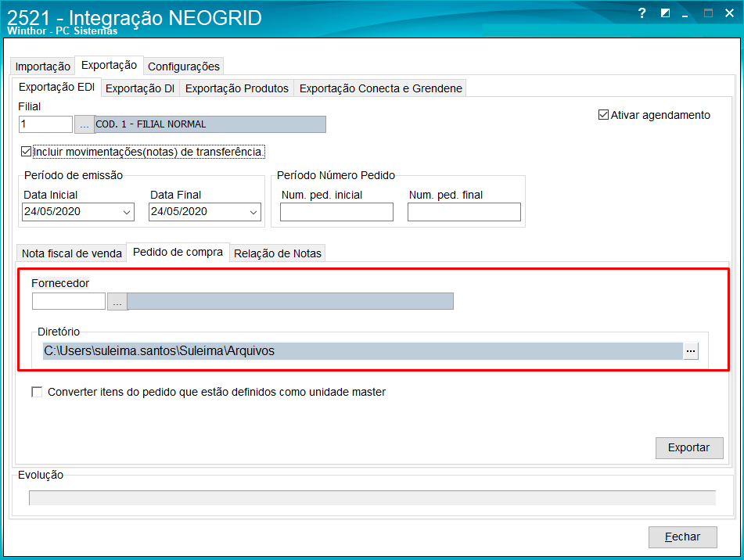
Task: Open the Relação de Notas tab
Action: [278, 253]
